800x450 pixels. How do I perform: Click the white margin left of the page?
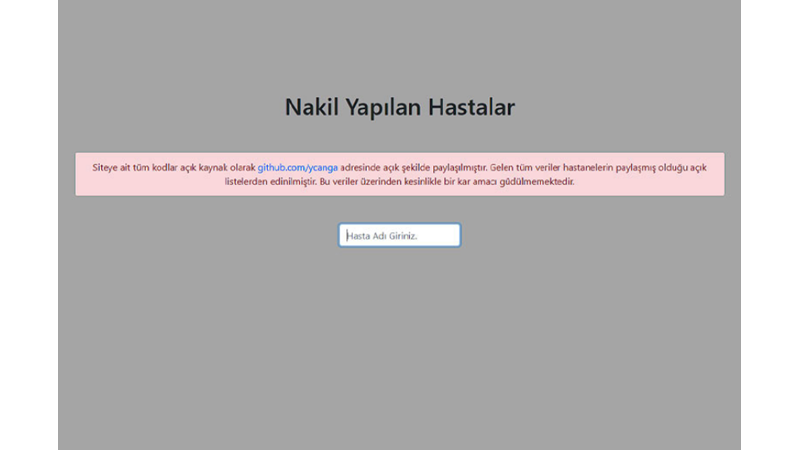[28, 225]
